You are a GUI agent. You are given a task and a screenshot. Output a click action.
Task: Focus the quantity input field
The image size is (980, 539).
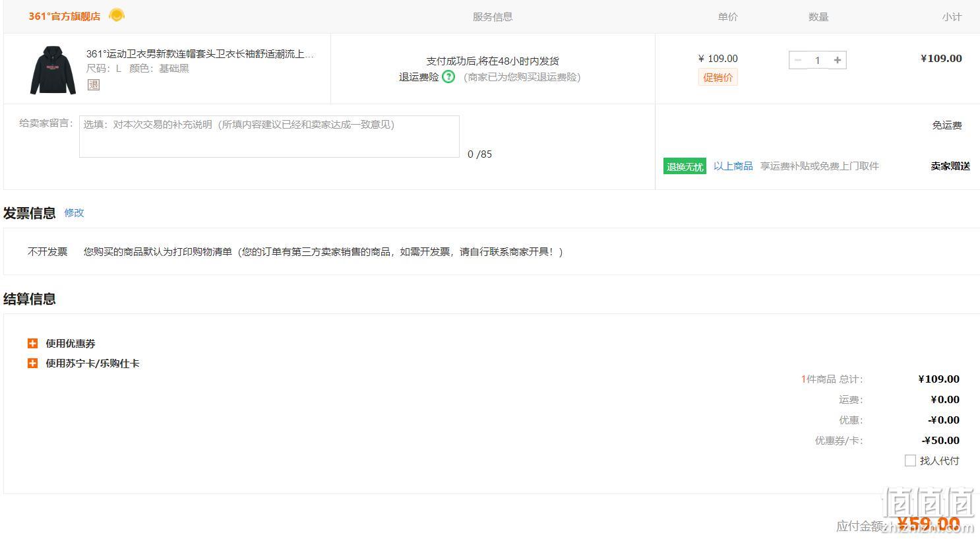818,60
